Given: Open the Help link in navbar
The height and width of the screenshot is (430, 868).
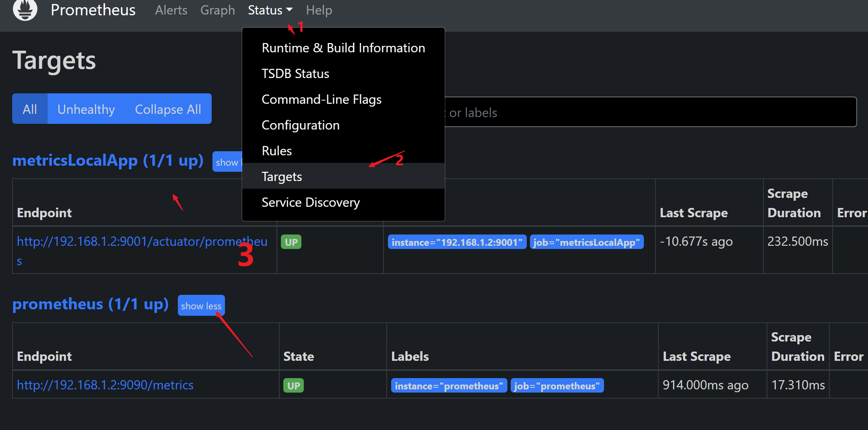Looking at the screenshot, I should (319, 10).
